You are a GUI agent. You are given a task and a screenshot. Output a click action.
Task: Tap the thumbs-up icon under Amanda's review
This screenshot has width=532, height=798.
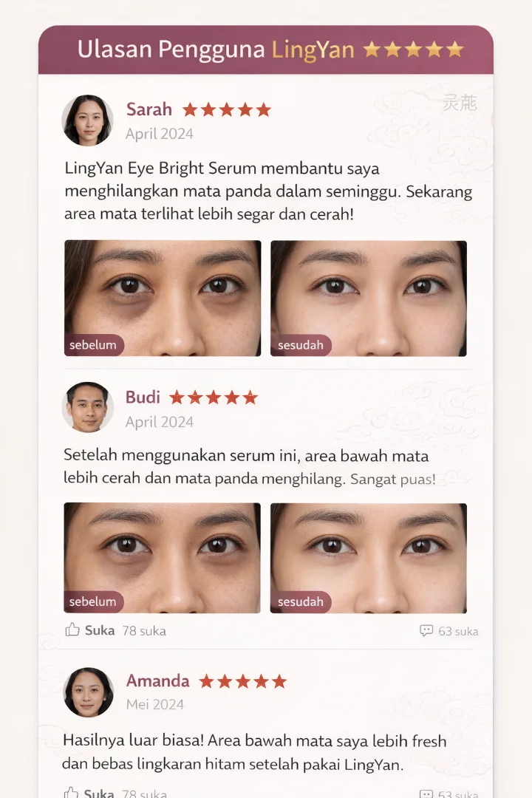point(71,793)
